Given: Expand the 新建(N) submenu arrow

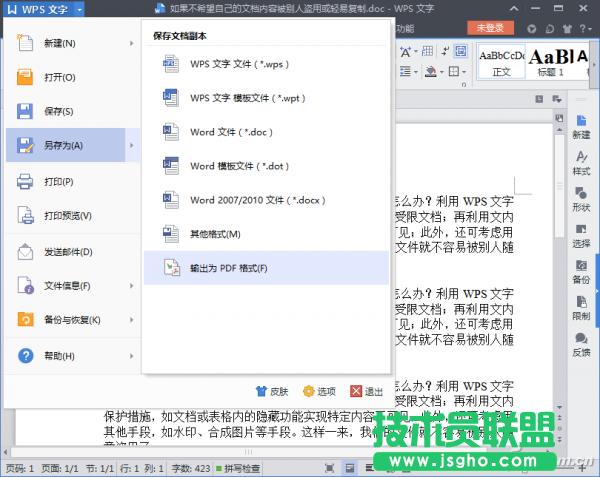Looking at the screenshot, I should (132, 44).
